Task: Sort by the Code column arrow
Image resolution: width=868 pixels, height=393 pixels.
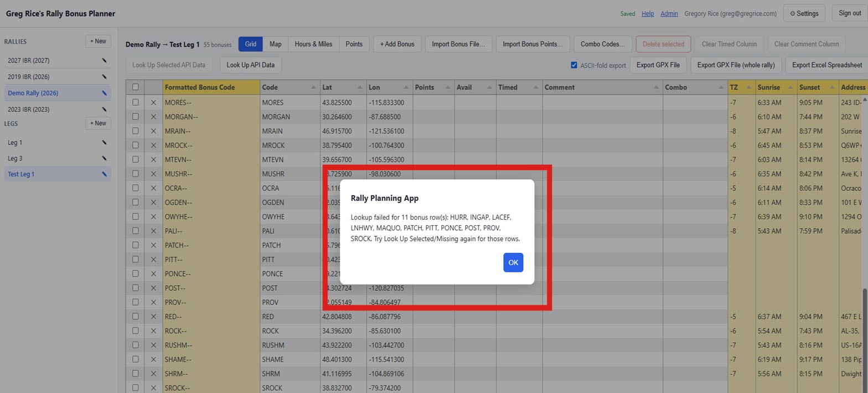Action: pyautogui.click(x=313, y=87)
